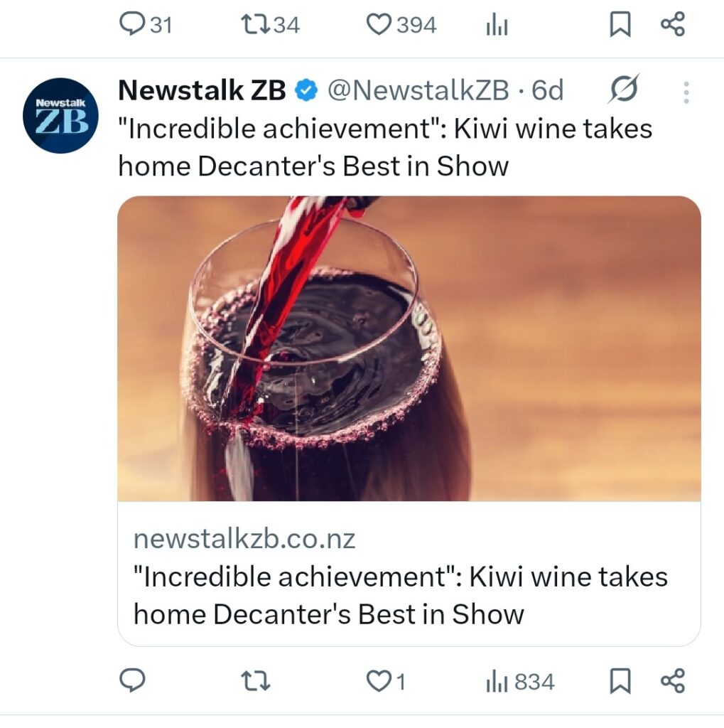Open Newstalk ZB profile avatar
Image resolution: width=724 pixels, height=728 pixels.
[x=60, y=115]
